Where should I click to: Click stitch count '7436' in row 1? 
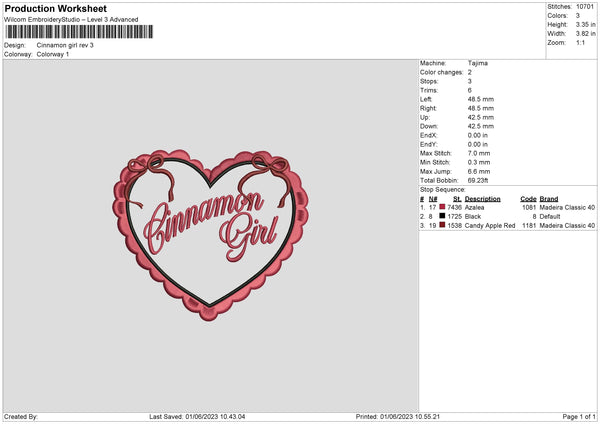(455, 207)
